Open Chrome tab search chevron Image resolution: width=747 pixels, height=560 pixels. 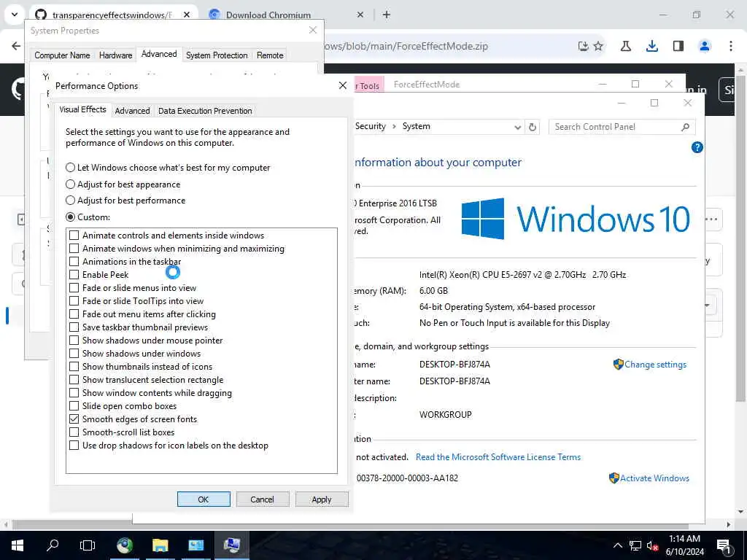[x=15, y=15]
